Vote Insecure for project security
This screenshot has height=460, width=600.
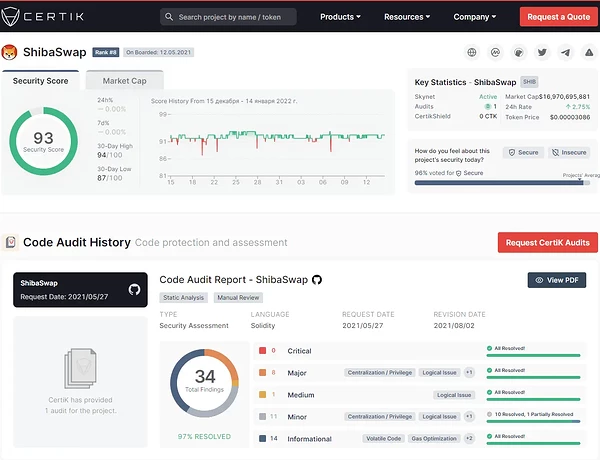click(x=569, y=152)
